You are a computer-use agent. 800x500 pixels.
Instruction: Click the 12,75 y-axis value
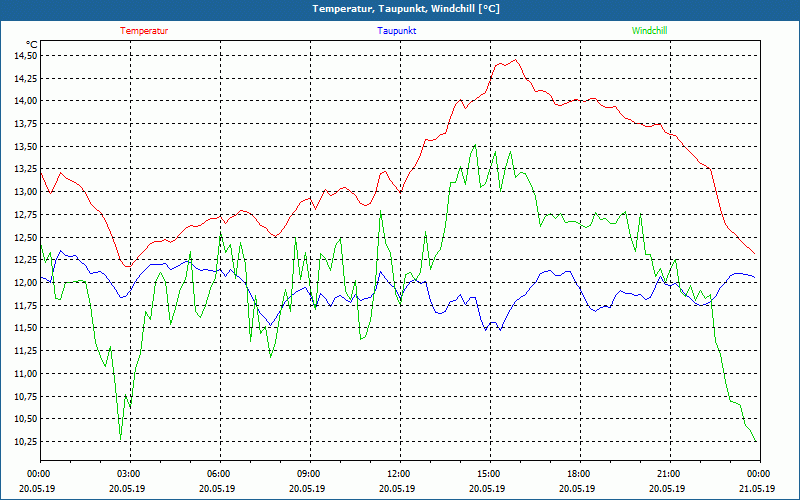click(26, 215)
